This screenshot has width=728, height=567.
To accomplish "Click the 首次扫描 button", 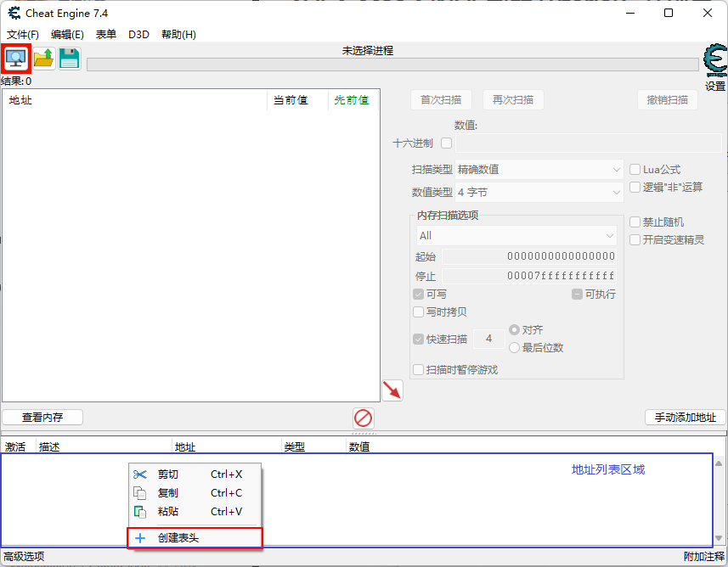I will click(441, 99).
